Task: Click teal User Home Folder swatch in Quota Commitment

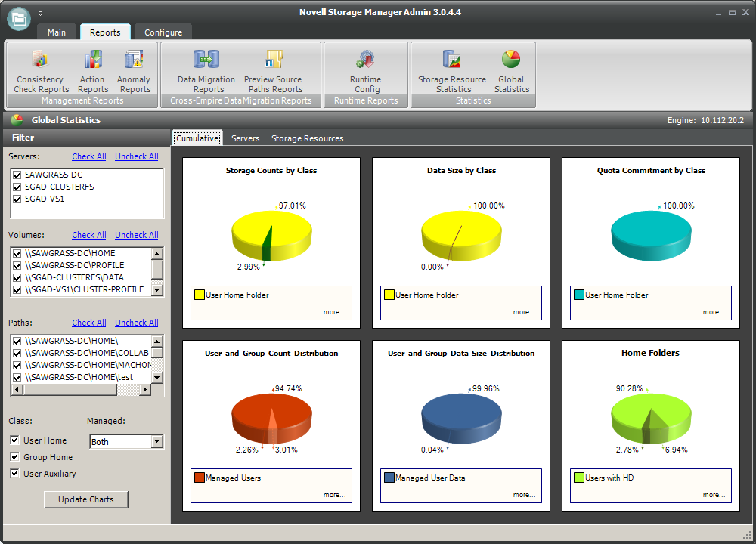Action: (x=579, y=295)
